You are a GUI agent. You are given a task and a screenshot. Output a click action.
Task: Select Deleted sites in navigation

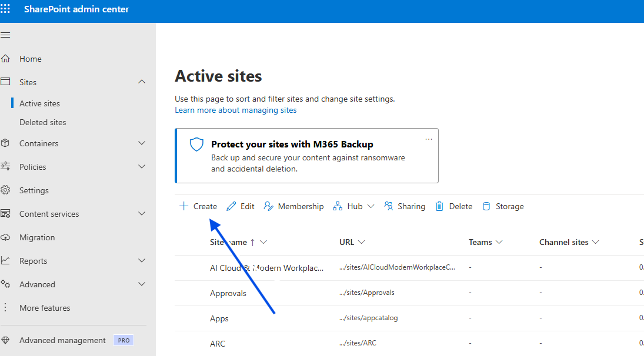43,122
